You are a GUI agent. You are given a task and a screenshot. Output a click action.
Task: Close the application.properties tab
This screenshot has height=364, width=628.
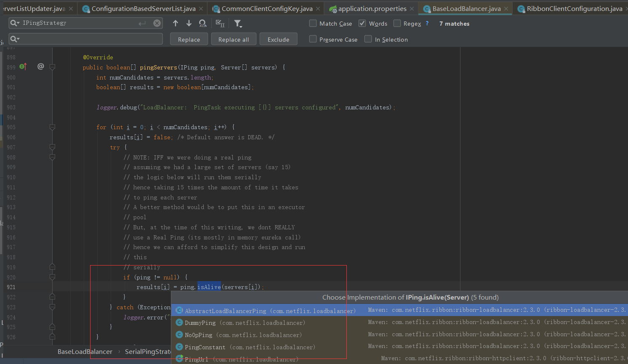(x=412, y=8)
